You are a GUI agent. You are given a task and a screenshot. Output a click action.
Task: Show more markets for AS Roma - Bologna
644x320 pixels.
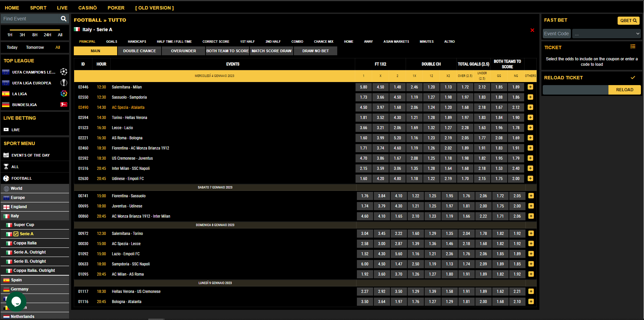(x=530, y=138)
